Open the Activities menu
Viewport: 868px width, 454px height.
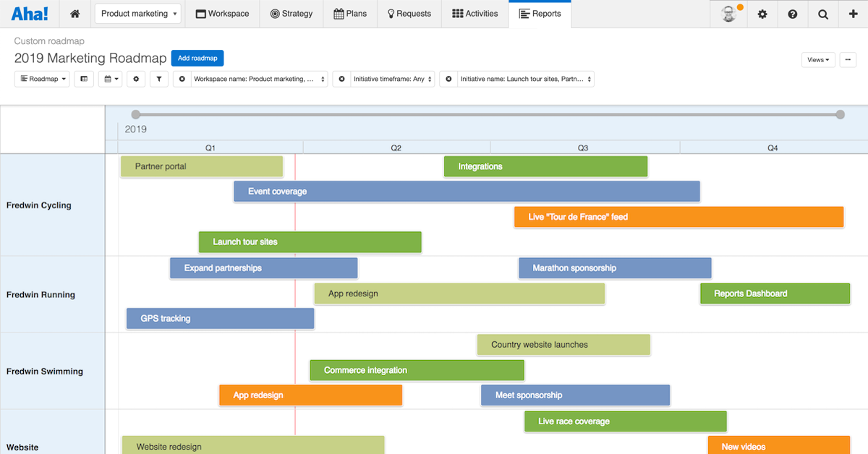tap(475, 14)
